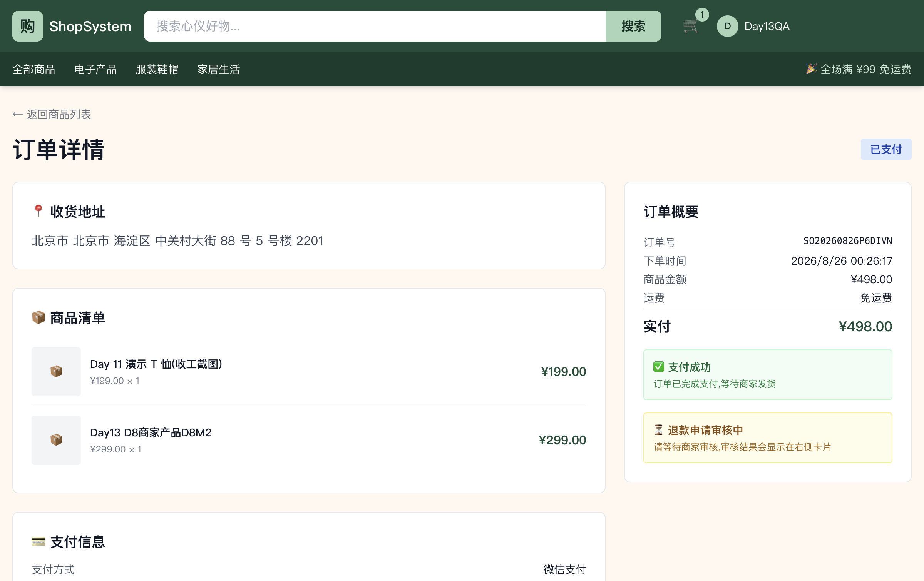Click the hourglass icon in 退款申请审核中
Screen dimensions: 924x581
pos(659,430)
